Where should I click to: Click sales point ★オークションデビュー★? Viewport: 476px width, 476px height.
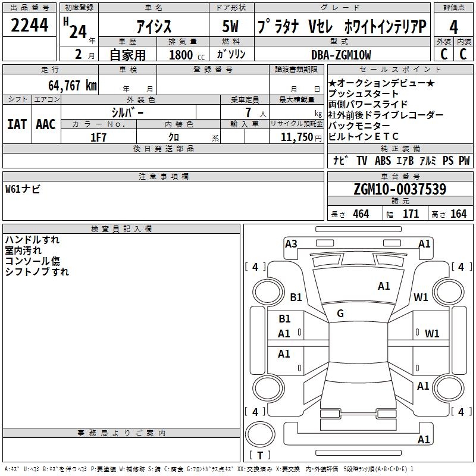tap(381, 83)
